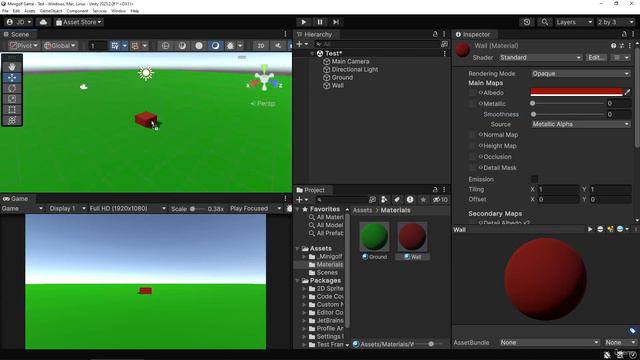Click the shader Edit button
Viewport: 640px width, 360px height.
(596, 58)
